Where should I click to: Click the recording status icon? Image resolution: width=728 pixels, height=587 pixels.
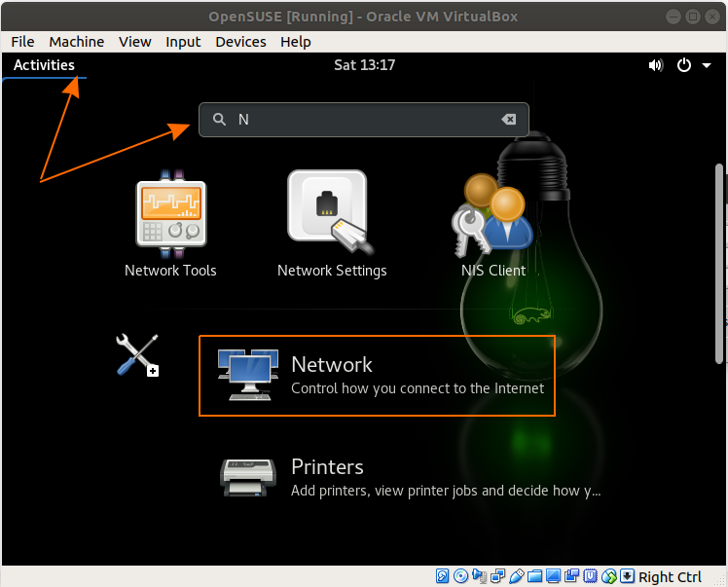coord(571,576)
